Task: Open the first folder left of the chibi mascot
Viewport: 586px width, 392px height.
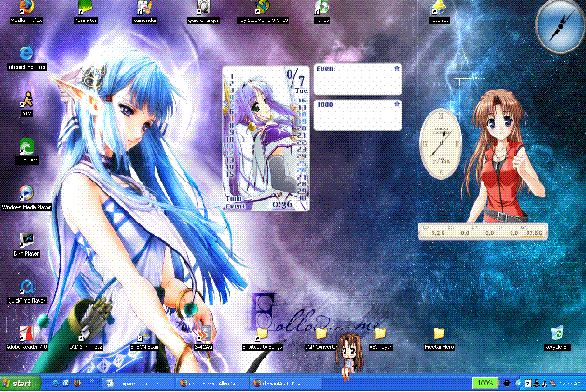Action: click(263, 337)
